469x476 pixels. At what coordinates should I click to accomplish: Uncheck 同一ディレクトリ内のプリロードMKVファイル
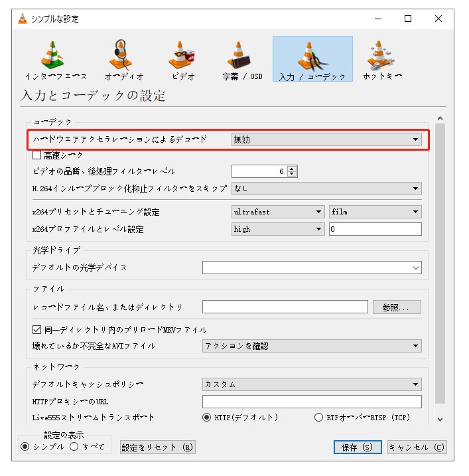point(36,330)
